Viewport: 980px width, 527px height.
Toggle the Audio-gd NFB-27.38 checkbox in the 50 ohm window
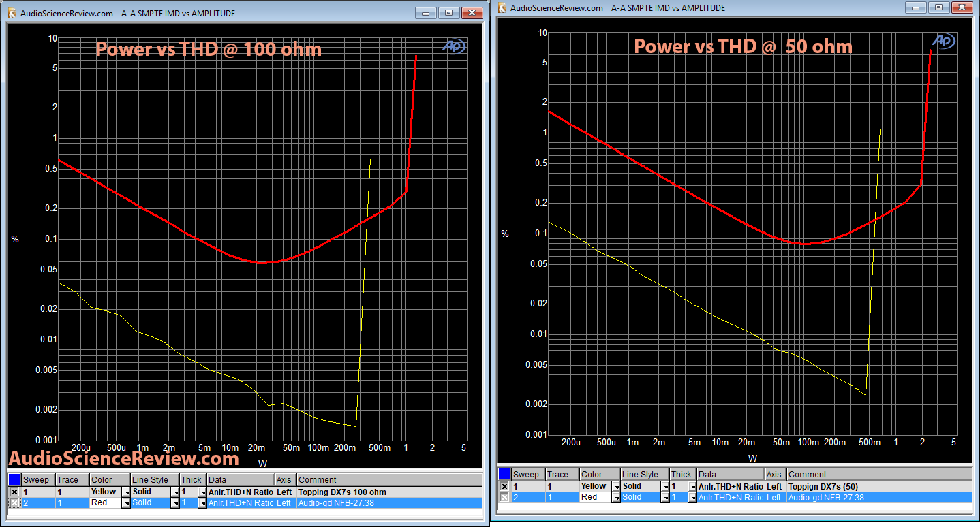504,497
